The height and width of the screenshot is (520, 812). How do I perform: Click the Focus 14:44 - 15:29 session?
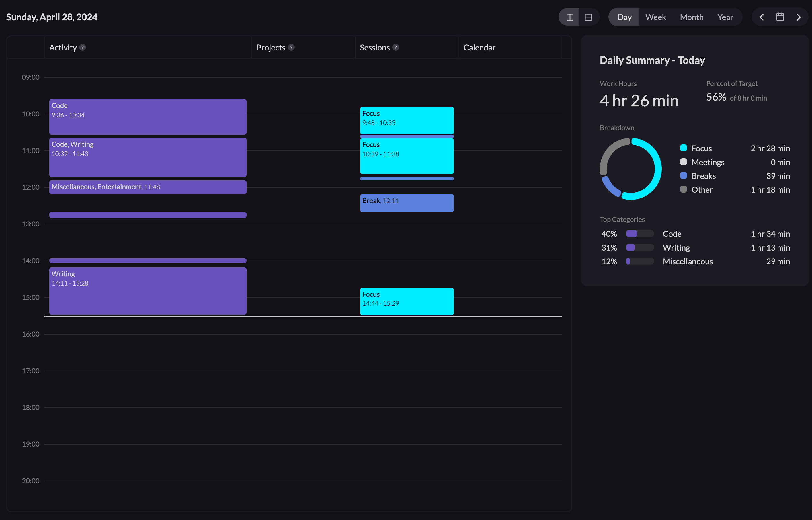407,301
